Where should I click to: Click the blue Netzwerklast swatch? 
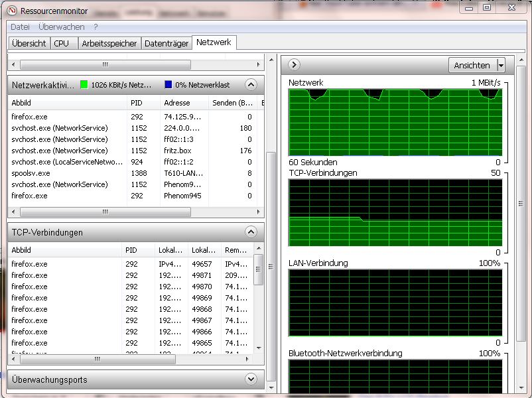168,84
